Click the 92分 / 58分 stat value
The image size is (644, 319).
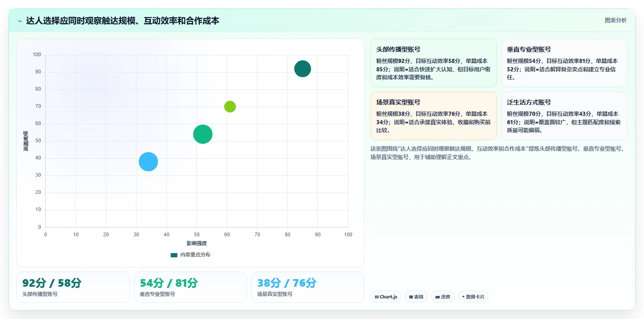point(52,283)
